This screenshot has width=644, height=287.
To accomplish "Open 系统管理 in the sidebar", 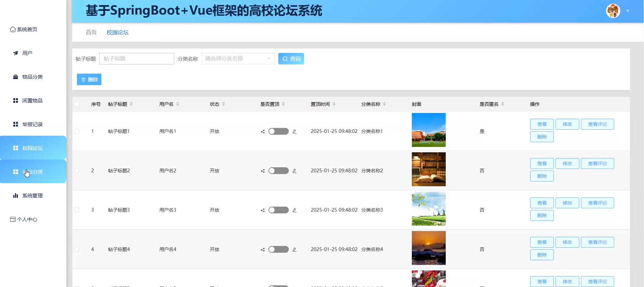I will [33, 196].
